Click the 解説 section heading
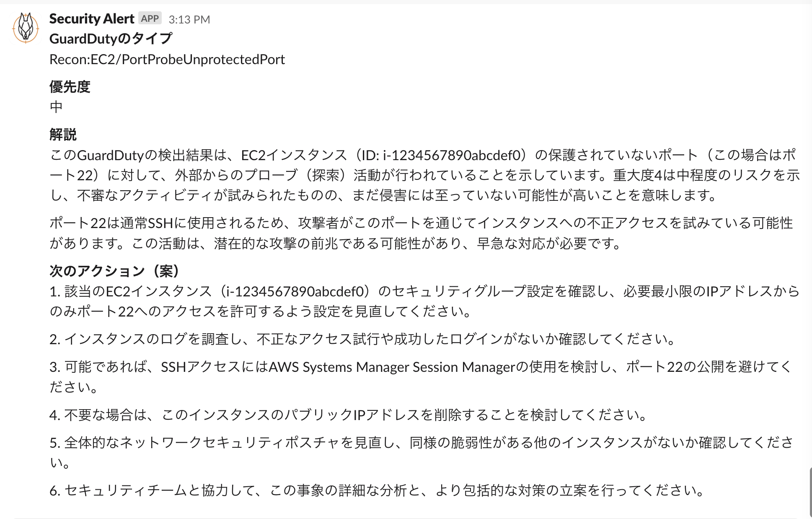812x519 pixels. click(63, 135)
